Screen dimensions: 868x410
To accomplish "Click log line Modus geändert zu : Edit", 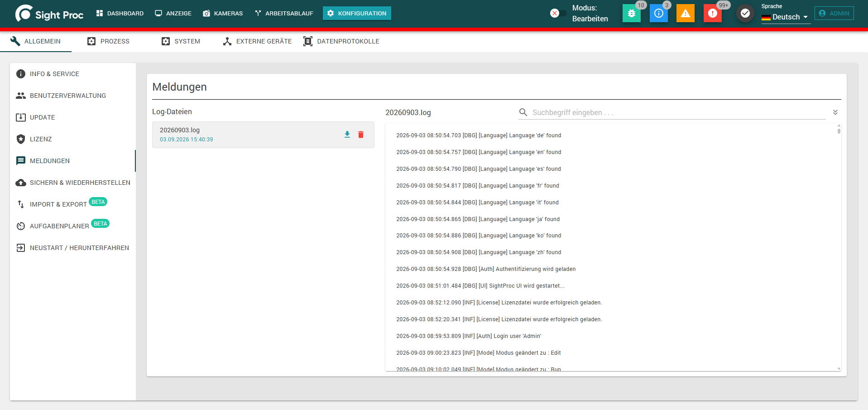I will [479, 353].
